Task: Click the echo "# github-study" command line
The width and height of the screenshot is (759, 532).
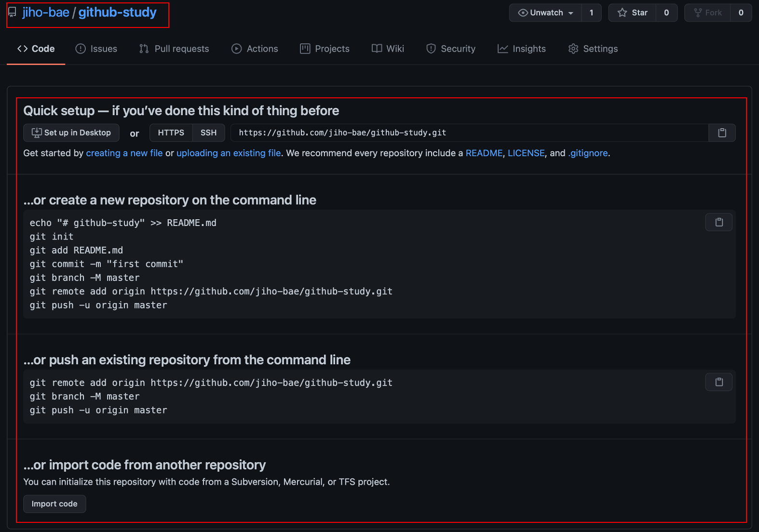Action: pyautogui.click(x=123, y=223)
